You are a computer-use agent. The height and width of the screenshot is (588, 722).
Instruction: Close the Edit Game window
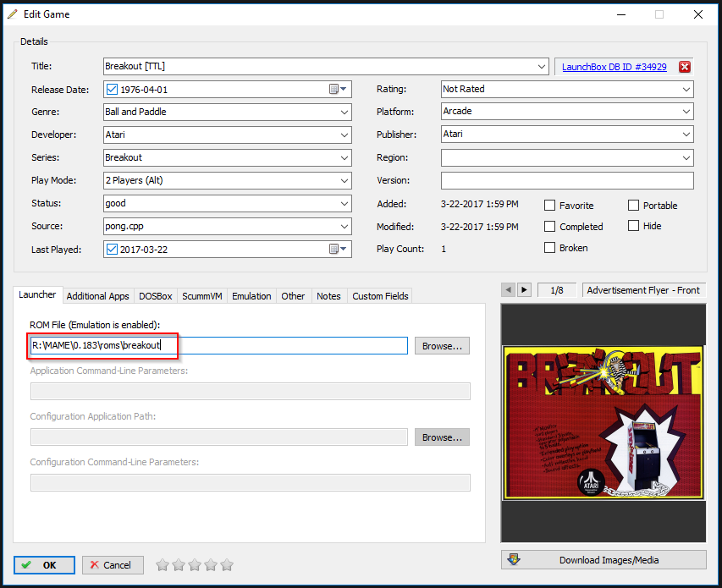pyautogui.click(x=698, y=14)
